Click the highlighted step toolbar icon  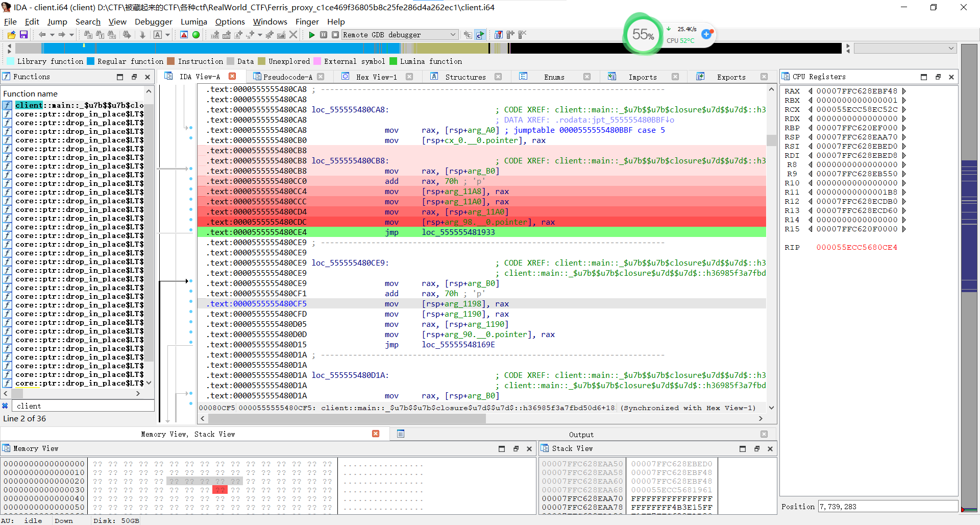pyautogui.click(x=480, y=35)
